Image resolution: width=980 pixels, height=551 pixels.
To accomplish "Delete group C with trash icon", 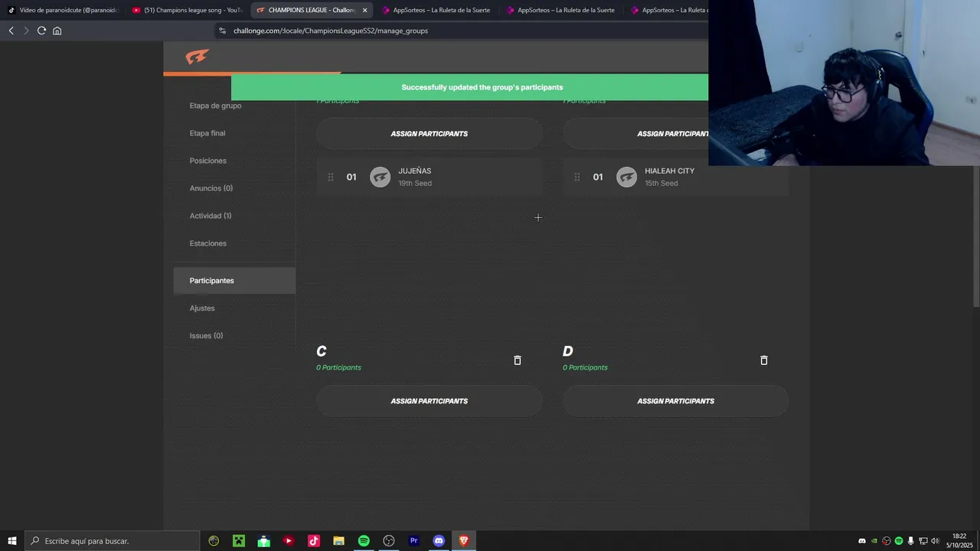I will (x=518, y=360).
